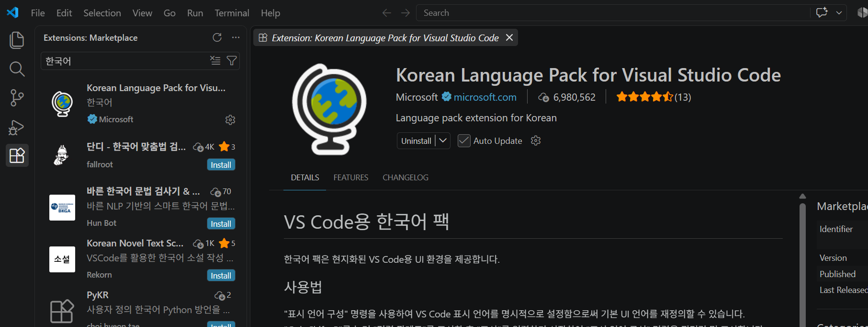Click the verified publisher badge next to Microsoft

(x=446, y=97)
